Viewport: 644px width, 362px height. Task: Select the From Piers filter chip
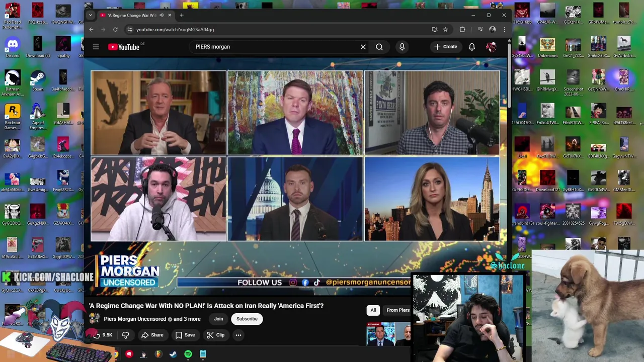397,310
